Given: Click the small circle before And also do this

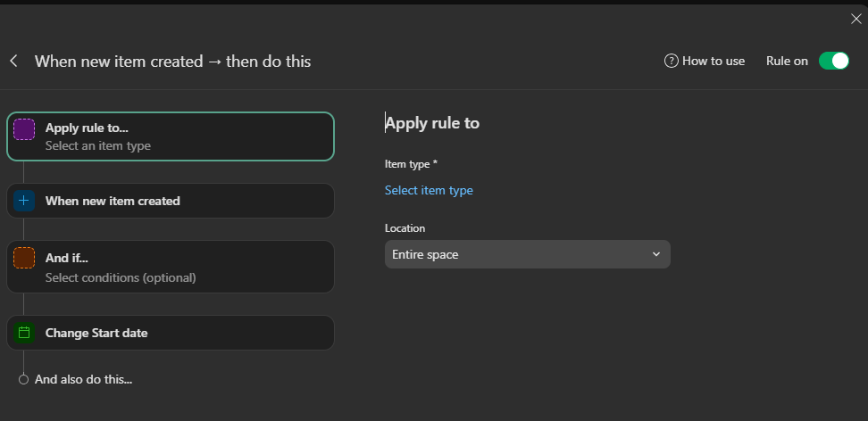Looking at the screenshot, I should coord(24,379).
